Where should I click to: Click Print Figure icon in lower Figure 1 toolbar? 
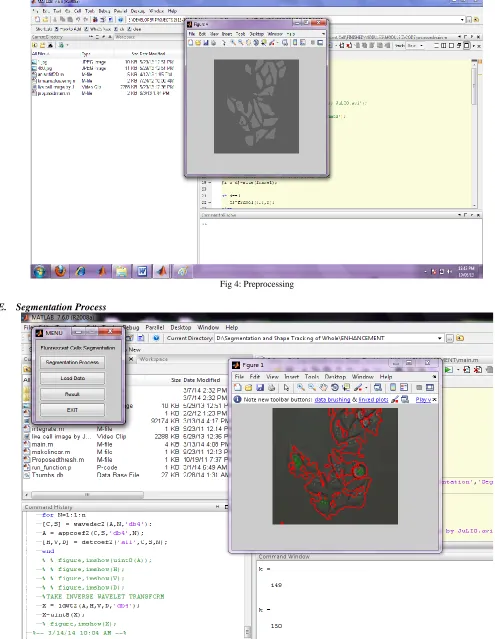[x=271, y=388]
